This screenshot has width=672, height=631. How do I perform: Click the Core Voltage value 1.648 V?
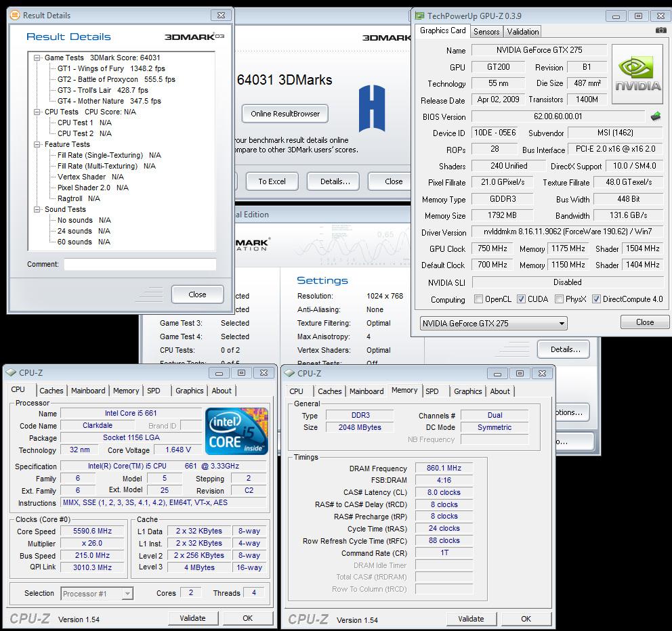pyautogui.click(x=178, y=450)
